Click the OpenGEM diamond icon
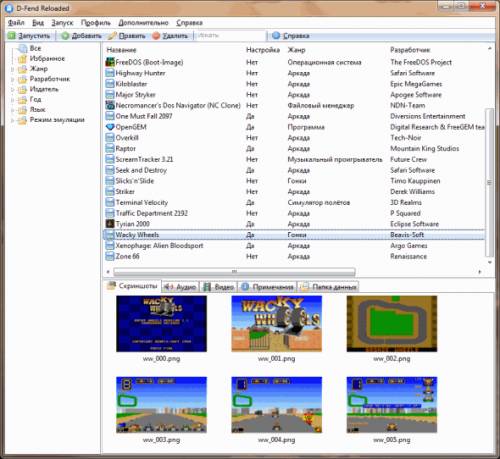 pos(110,127)
